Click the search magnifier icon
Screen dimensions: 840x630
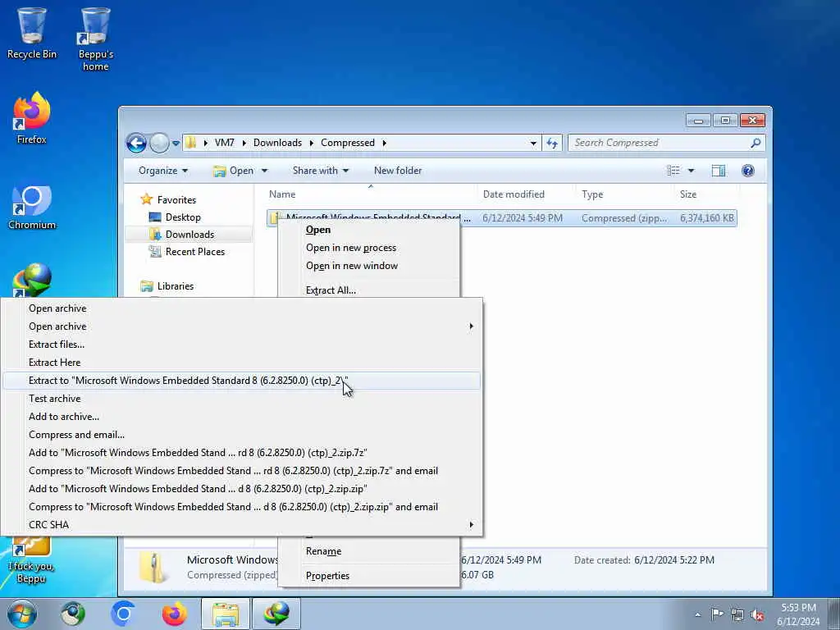click(756, 143)
